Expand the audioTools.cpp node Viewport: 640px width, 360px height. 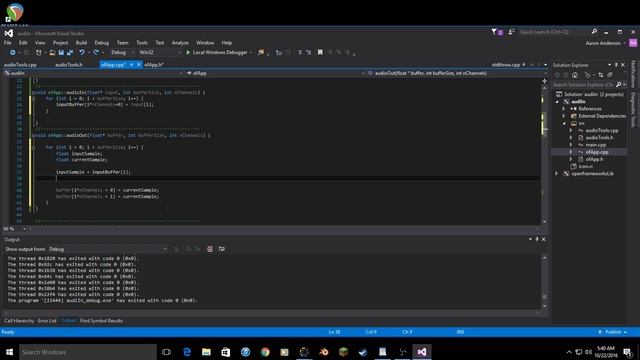(571, 131)
